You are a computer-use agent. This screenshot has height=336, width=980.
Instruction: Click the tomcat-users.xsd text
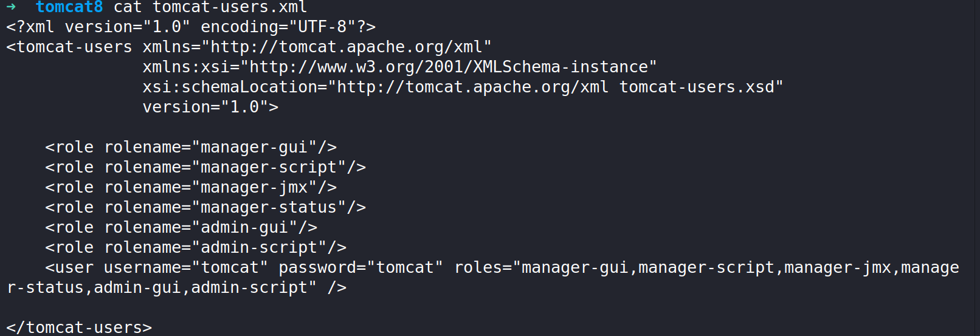click(697, 87)
